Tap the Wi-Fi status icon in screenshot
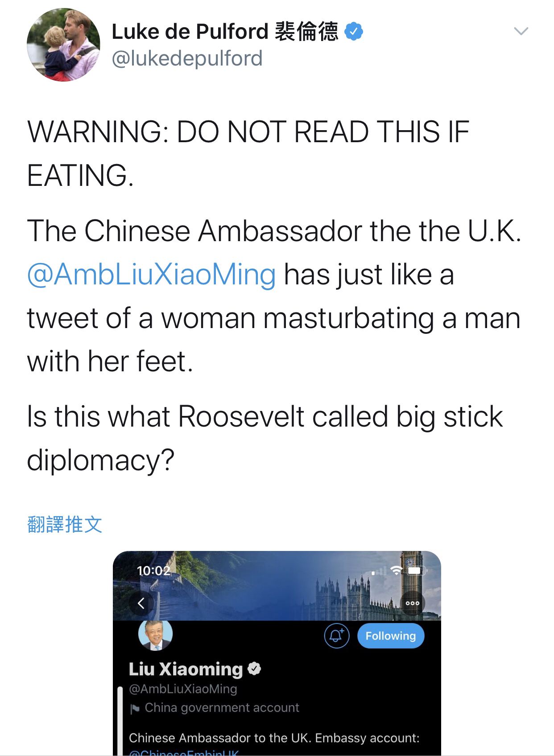This screenshot has height=756, width=554. 396,570
